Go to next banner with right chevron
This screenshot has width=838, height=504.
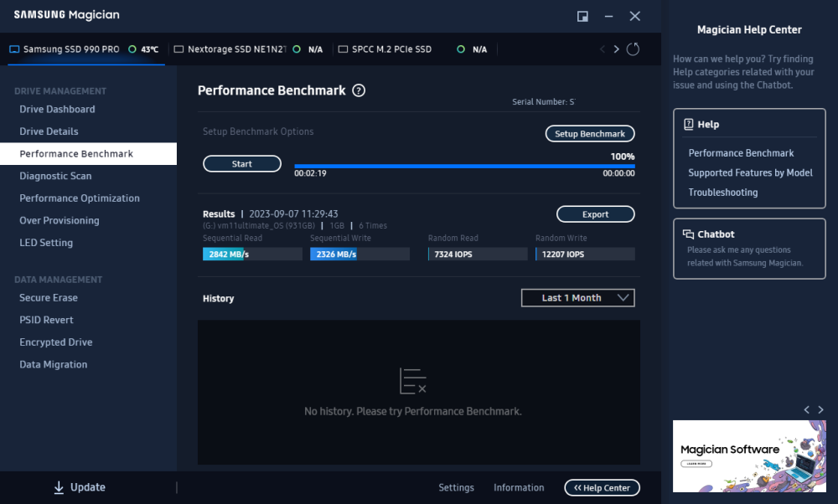(x=821, y=409)
